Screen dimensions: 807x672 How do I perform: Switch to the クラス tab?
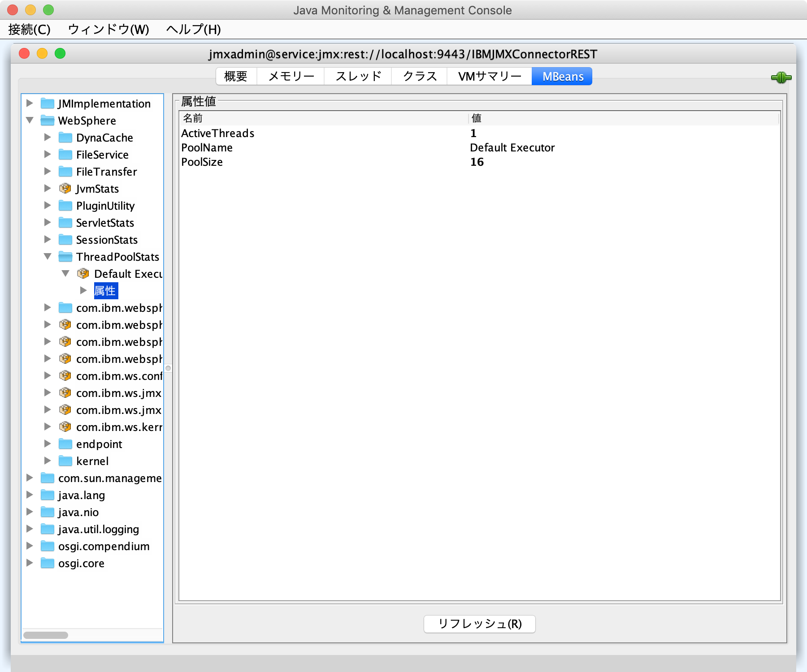[420, 76]
